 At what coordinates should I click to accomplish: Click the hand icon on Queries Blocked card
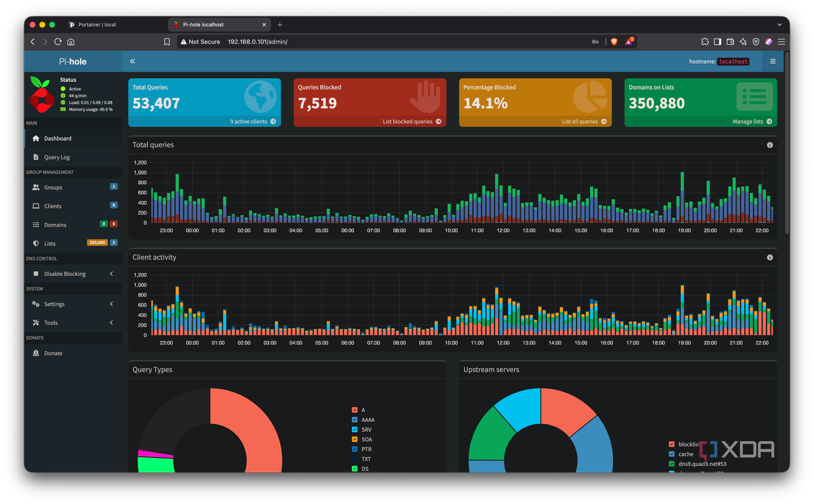point(425,96)
